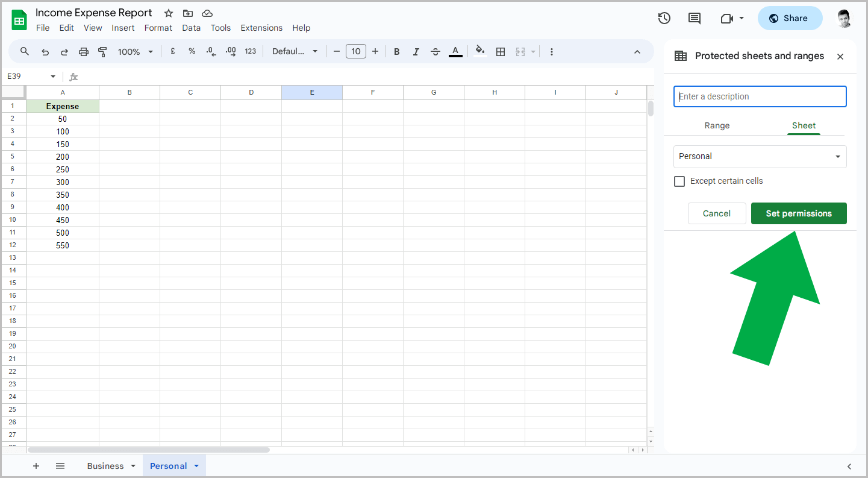Open the all sheets list icon

coord(60,466)
